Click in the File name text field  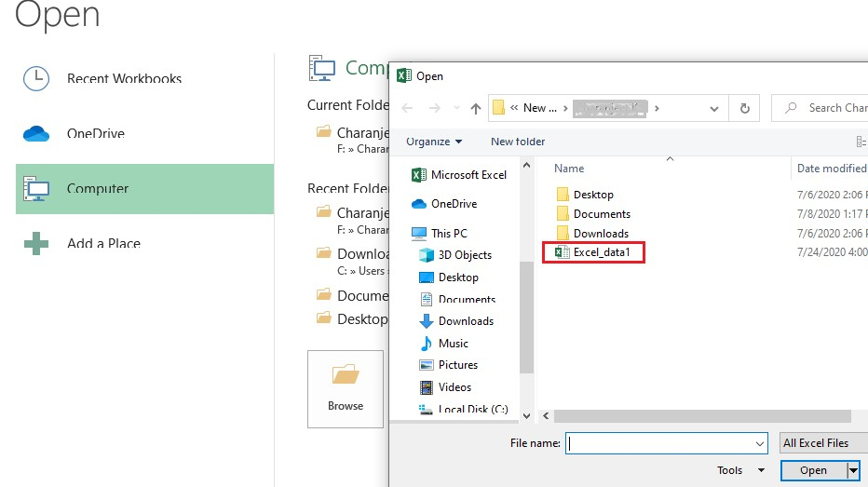[666, 443]
